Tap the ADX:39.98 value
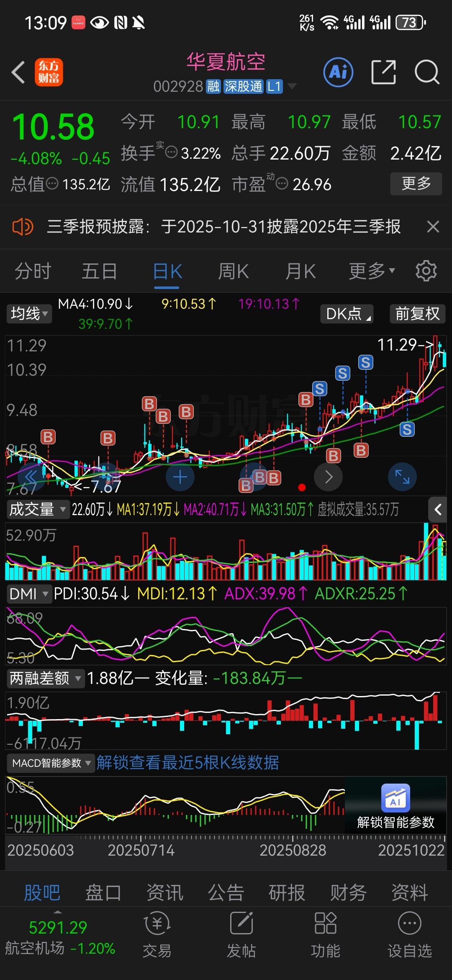 coord(266,594)
